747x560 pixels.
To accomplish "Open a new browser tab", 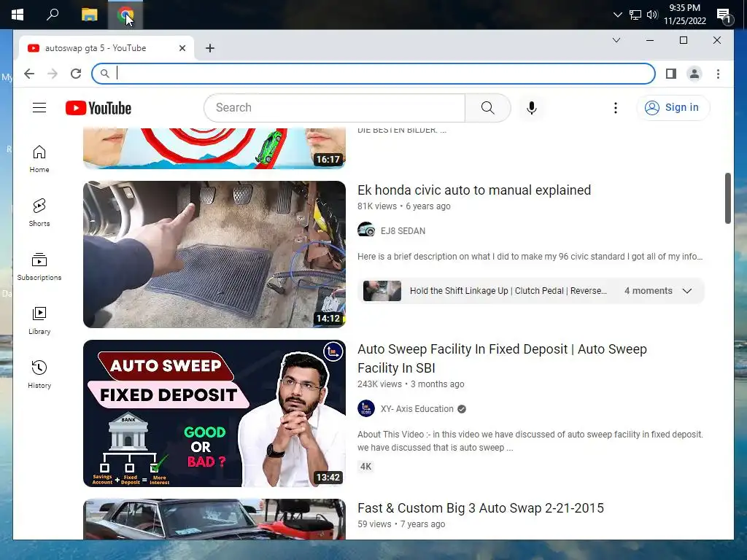I will [210, 48].
